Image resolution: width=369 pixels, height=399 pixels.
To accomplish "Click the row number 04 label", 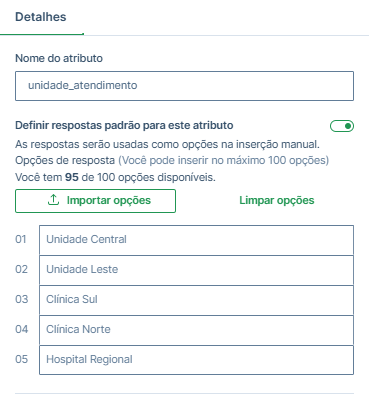I will click(21, 329).
